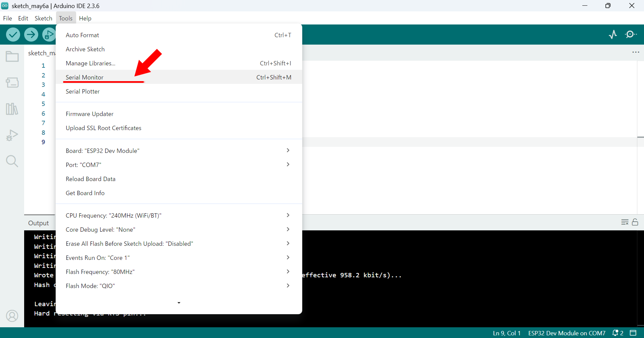This screenshot has width=644, height=338.
Task: Open the Sketchbook folder sidebar icon
Action: (x=12, y=56)
